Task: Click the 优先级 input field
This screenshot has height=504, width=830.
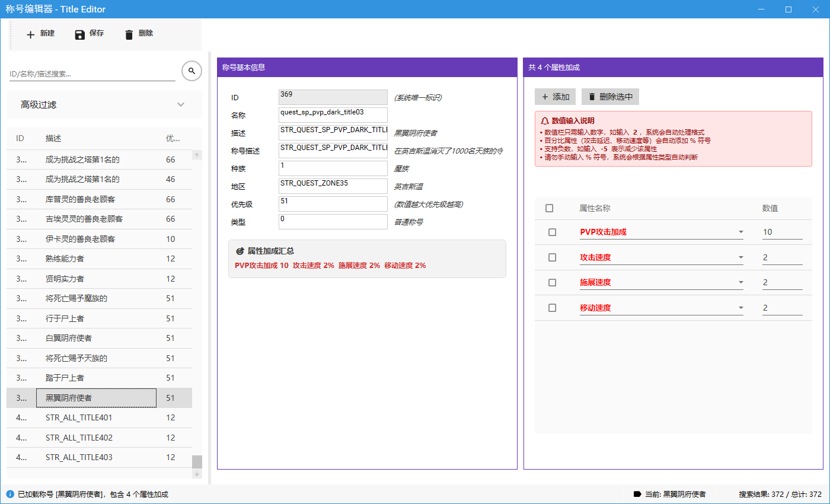Action: [x=333, y=204]
